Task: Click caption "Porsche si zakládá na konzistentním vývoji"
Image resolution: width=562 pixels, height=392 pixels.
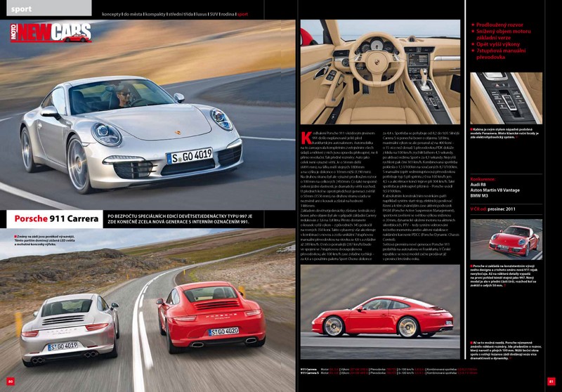Action: (504, 276)
